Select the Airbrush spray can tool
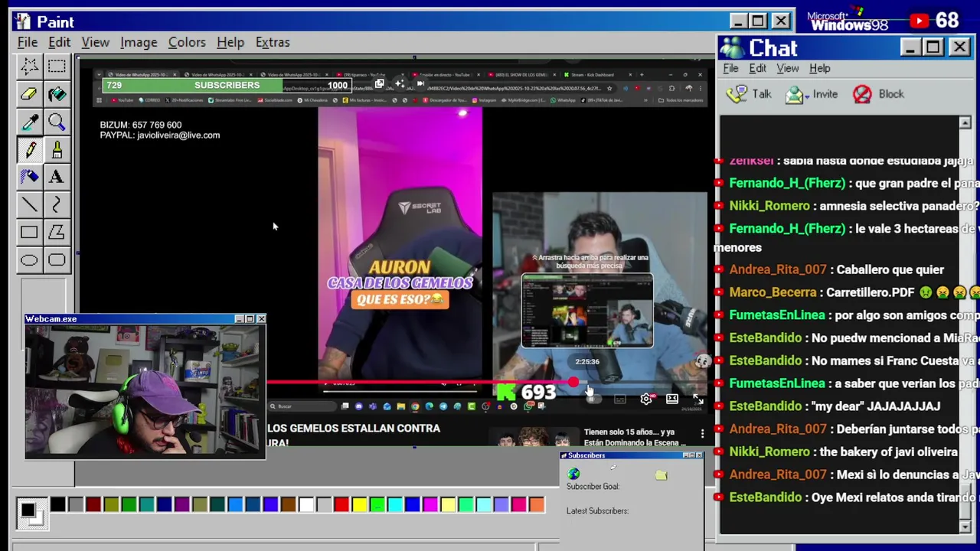The width and height of the screenshot is (980, 551). (29, 177)
